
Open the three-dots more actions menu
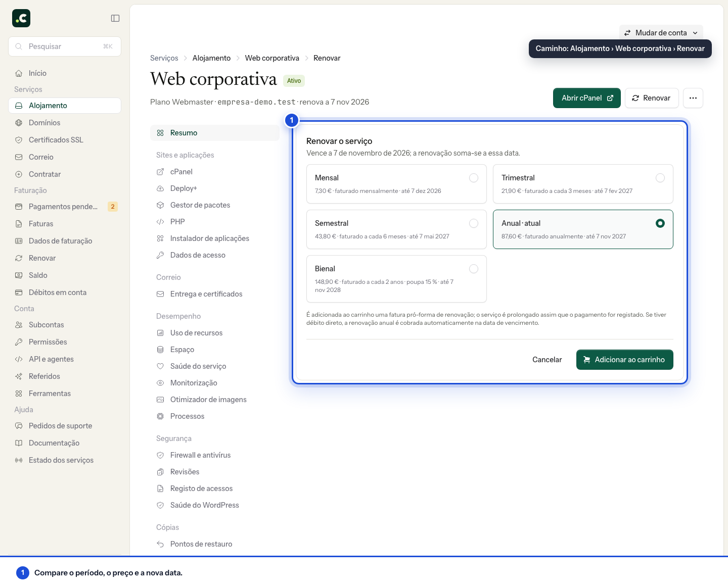(x=693, y=98)
